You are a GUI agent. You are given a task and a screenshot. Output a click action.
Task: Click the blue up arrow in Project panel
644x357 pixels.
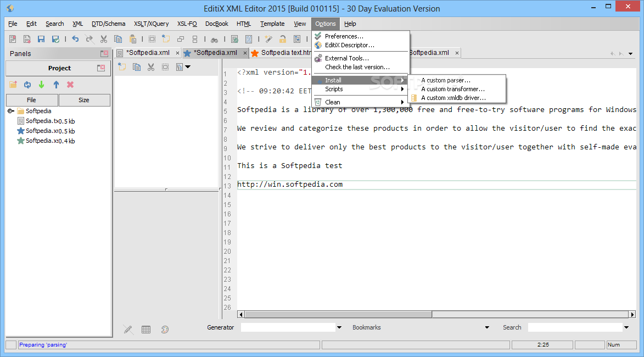[x=56, y=85]
